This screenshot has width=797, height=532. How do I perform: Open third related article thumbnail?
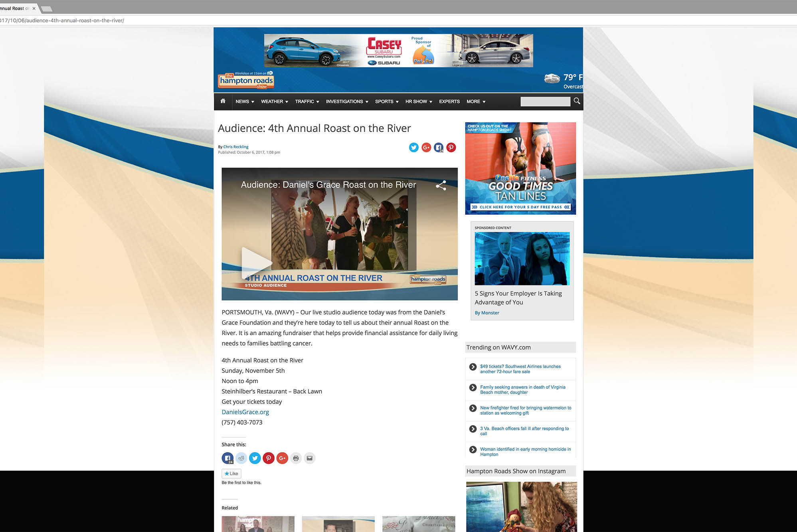coord(419,524)
